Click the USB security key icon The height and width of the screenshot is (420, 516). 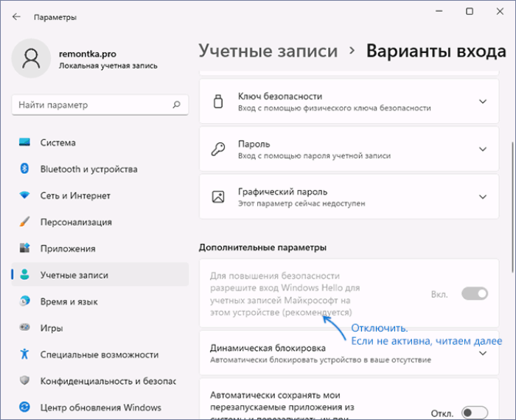pyautogui.click(x=218, y=101)
